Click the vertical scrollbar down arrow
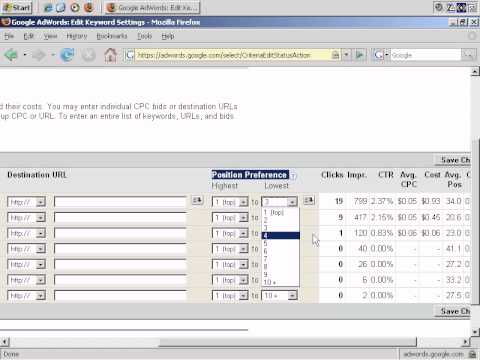480x360 pixels. 475,332
